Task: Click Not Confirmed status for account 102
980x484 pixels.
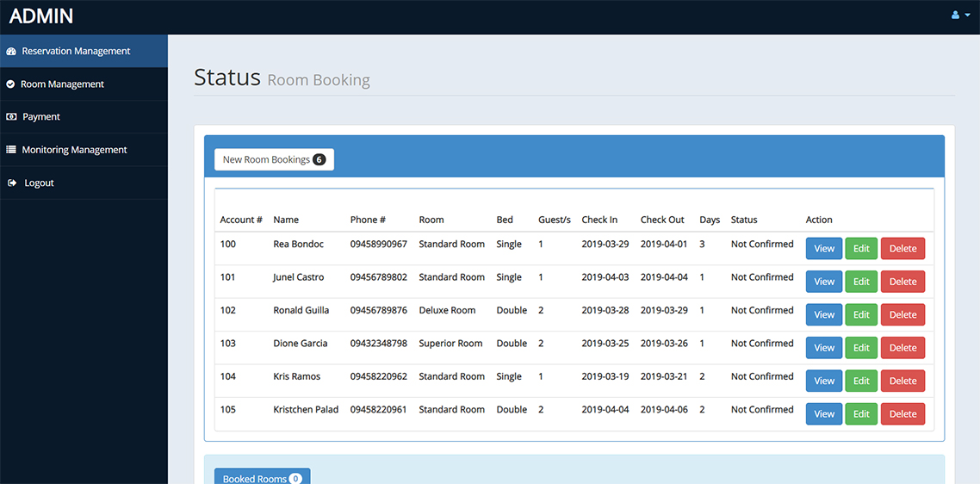Action: tap(762, 310)
